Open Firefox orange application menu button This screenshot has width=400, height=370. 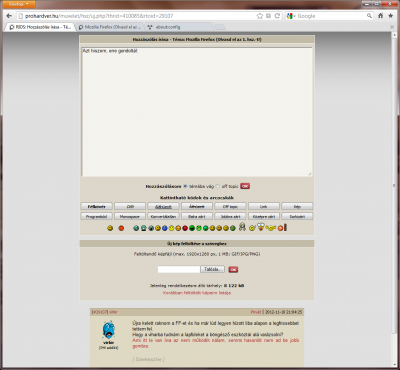coord(18,4)
